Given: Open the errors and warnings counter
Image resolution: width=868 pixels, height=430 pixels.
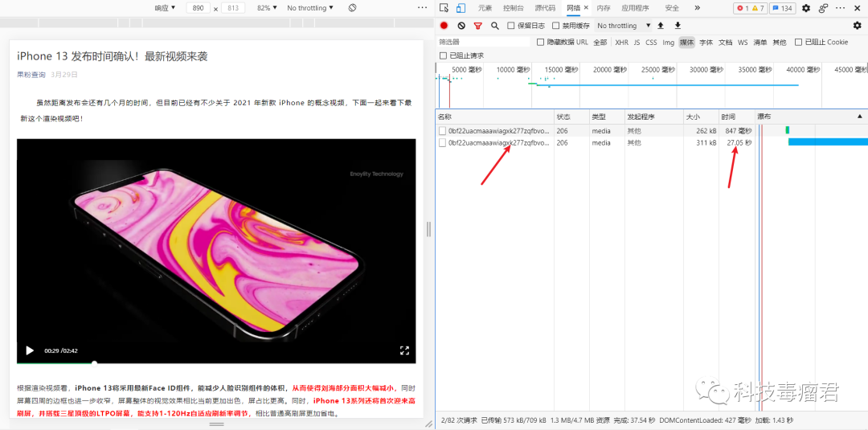Looking at the screenshot, I should [750, 8].
